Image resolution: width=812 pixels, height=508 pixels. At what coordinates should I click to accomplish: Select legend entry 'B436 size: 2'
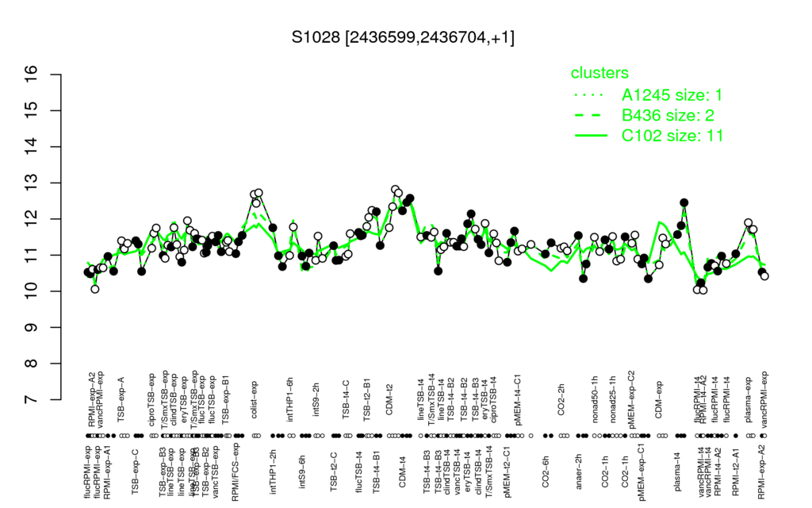point(666,115)
